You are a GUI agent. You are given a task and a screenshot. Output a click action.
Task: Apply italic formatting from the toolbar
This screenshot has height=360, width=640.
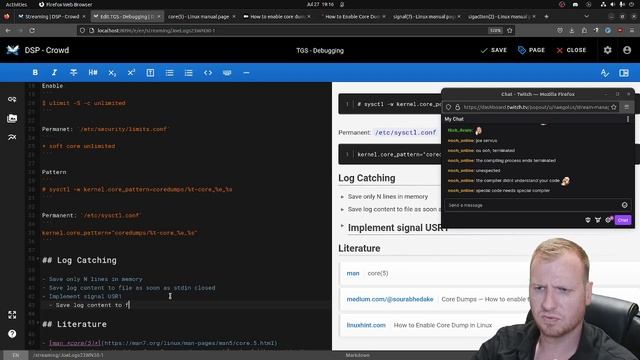(x=54, y=73)
